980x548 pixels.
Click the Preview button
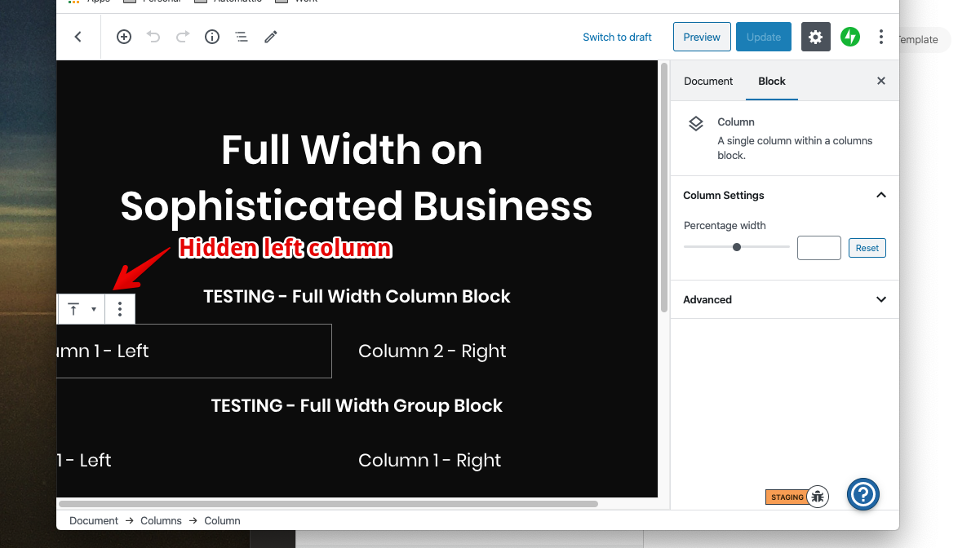[701, 37]
